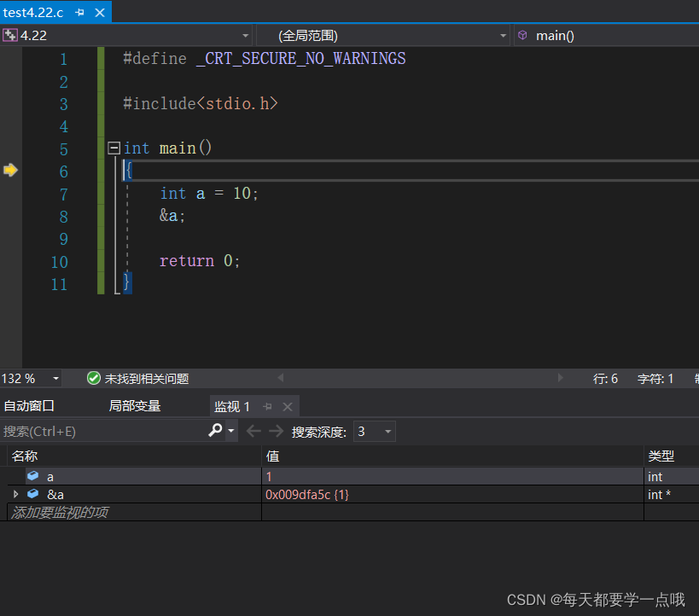Pin the 监视 1 watch tab
Viewport: 699px width, 616px height.
click(267, 407)
